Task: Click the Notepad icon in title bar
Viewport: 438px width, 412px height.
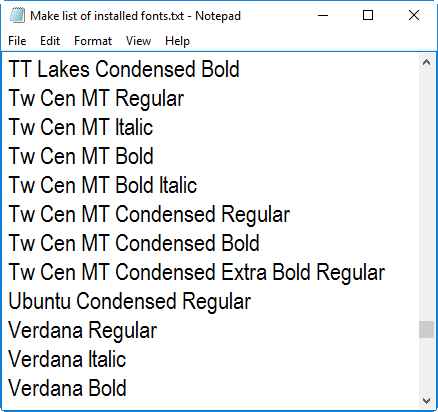Action: (x=17, y=16)
